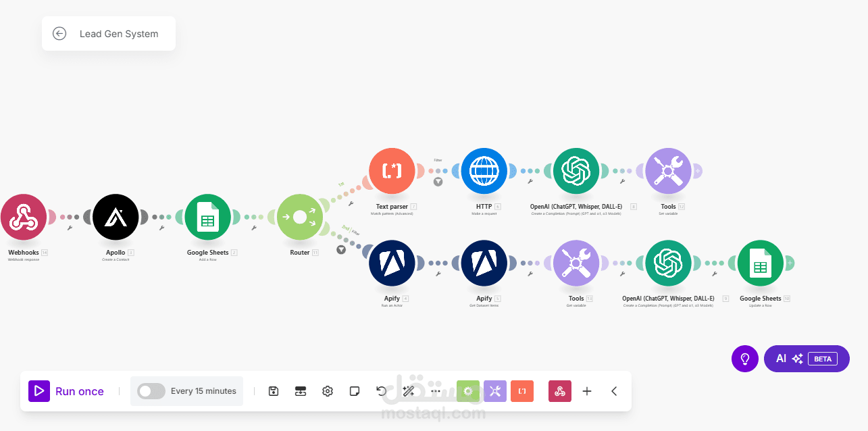The width and height of the screenshot is (868, 431).
Task: Select the Router module
Action: coord(300,217)
